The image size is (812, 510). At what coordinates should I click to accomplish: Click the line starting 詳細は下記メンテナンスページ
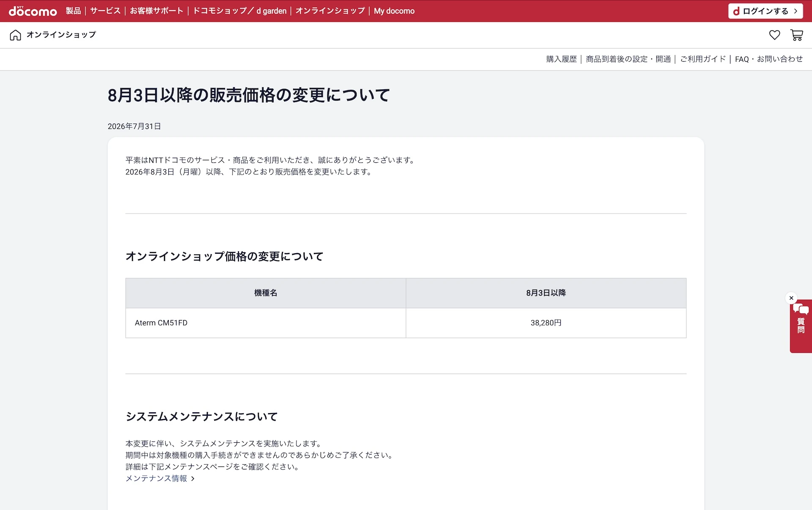coord(213,467)
